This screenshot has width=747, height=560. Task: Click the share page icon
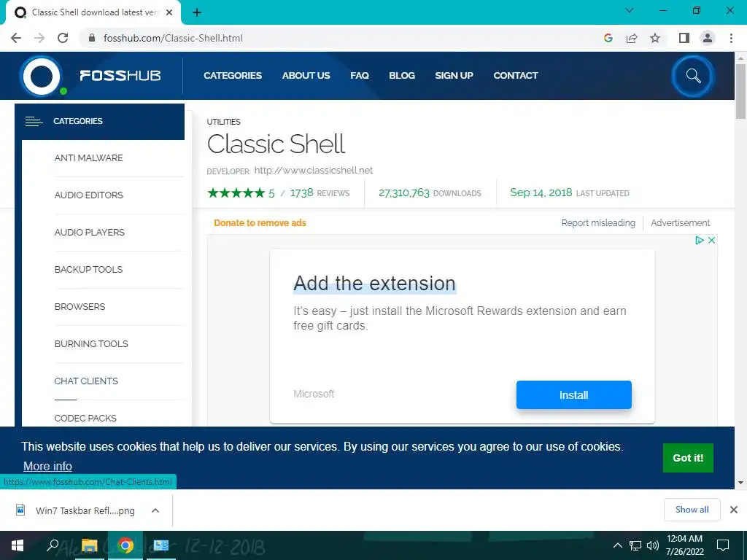pos(632,38)
